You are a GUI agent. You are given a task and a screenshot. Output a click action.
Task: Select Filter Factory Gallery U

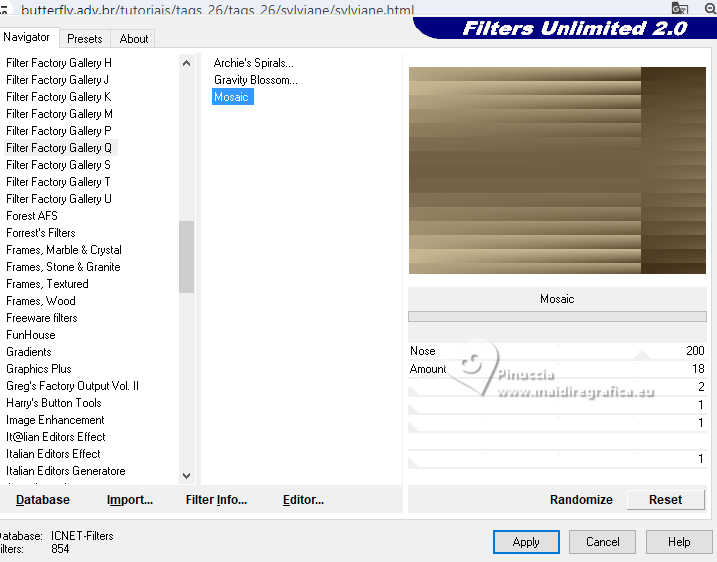coord(59,198)
